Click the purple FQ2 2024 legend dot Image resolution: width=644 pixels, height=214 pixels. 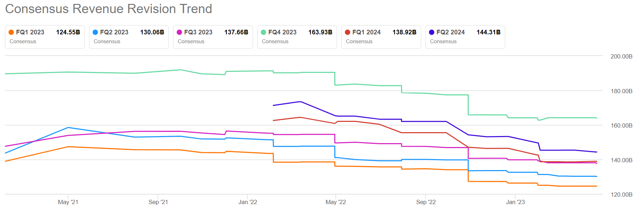click(432, 32)
